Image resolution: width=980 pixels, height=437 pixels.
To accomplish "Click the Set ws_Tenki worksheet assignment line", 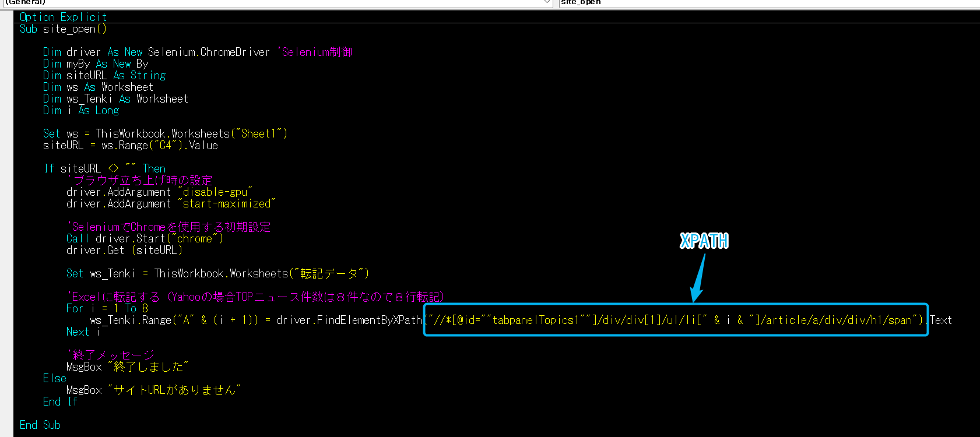I will coord(217,273).
